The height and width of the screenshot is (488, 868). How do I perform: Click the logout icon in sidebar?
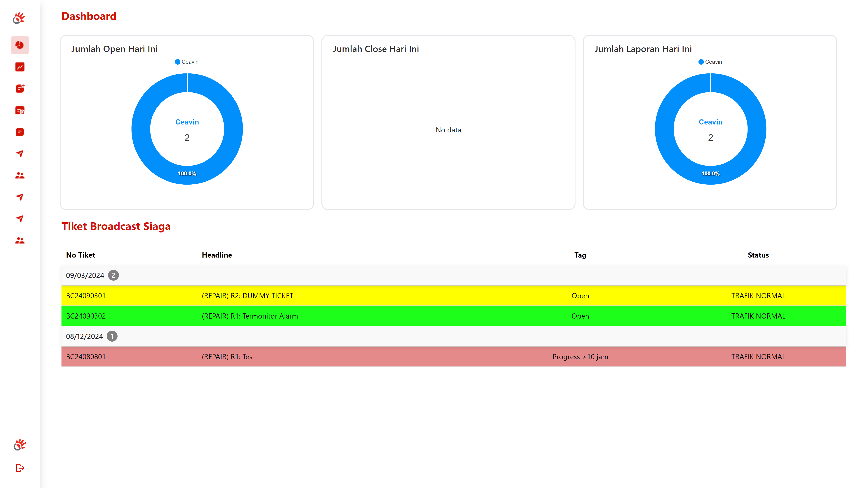[20, 468]
